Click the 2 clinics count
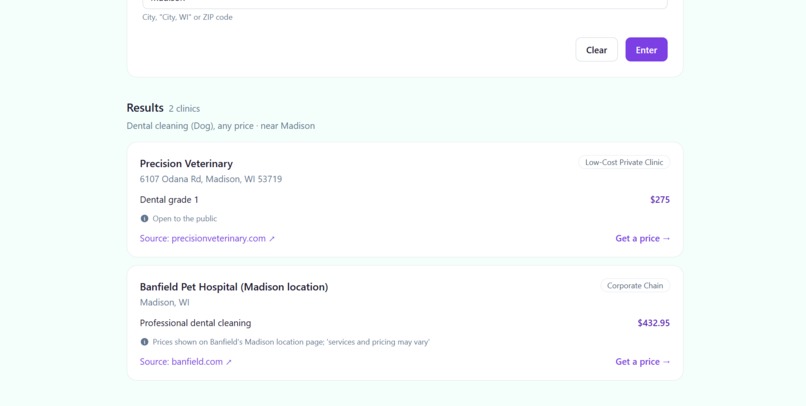806x406 pixels. click(x=184, y=108)
